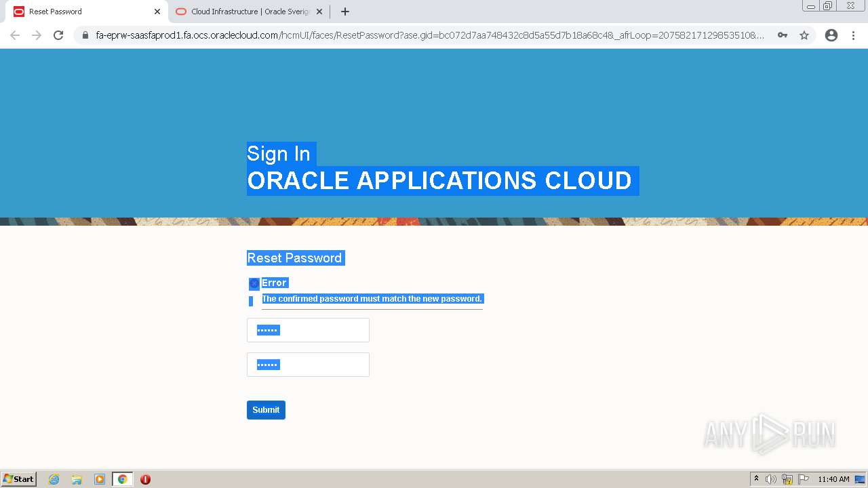Image resolution: width=868 pixels, height=488 pixels.
Task: Open the volume speaker tray icon
Action: coord(770,479)
